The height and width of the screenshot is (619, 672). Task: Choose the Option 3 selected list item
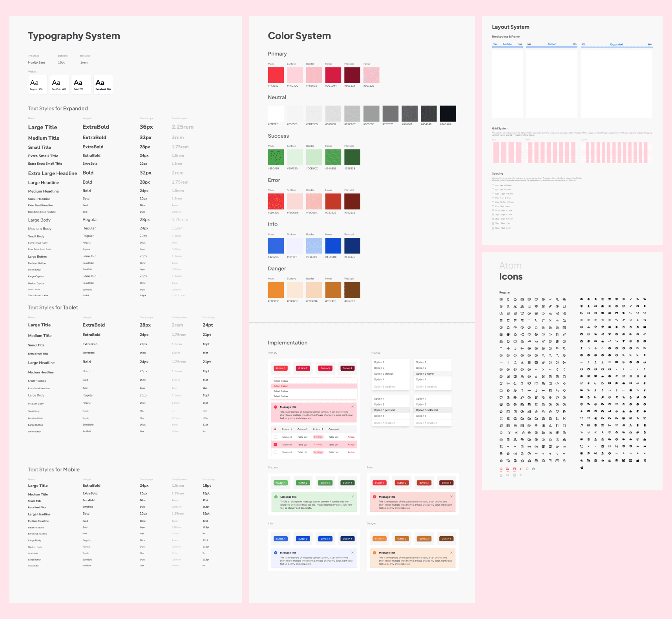(x=433, y=410)
